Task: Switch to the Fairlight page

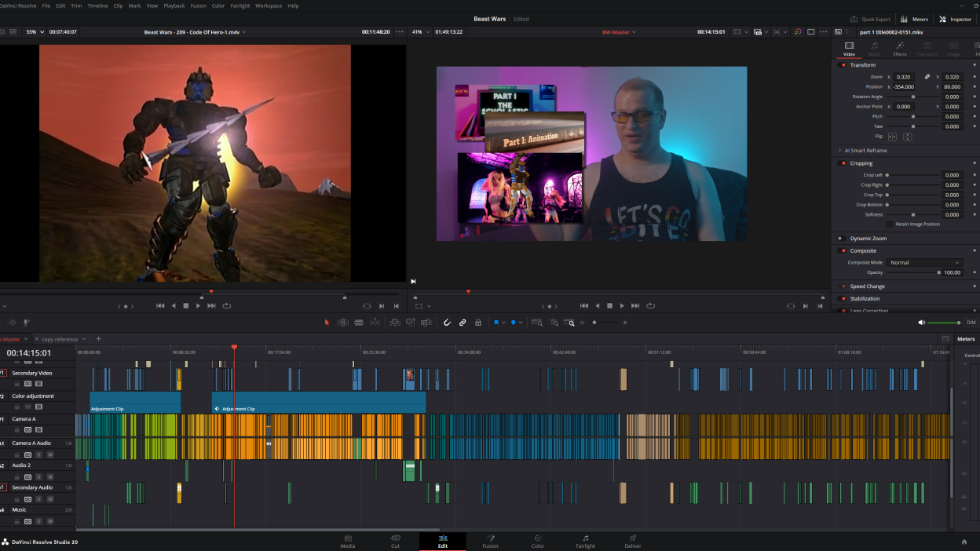Action: click(x=585, y=542)
